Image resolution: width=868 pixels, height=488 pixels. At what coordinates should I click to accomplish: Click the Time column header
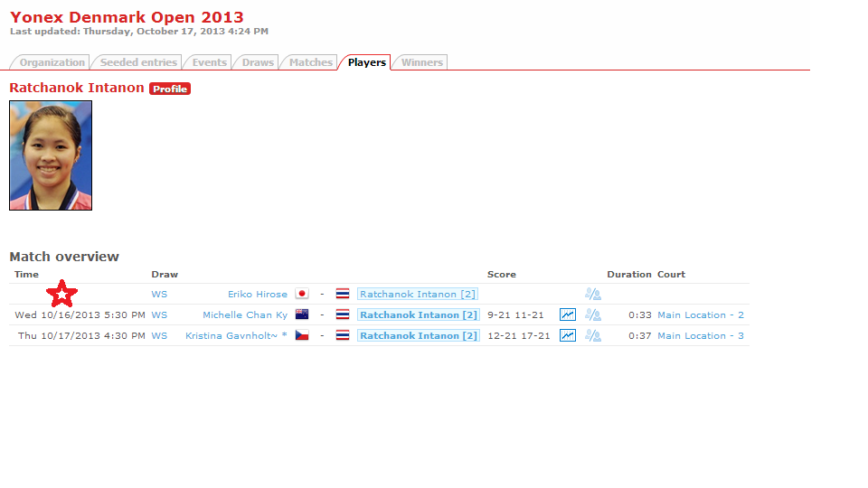26,275
